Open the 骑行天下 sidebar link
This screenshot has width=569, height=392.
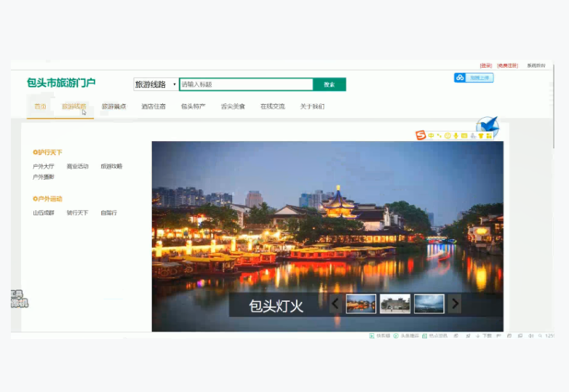click(77, 213)
